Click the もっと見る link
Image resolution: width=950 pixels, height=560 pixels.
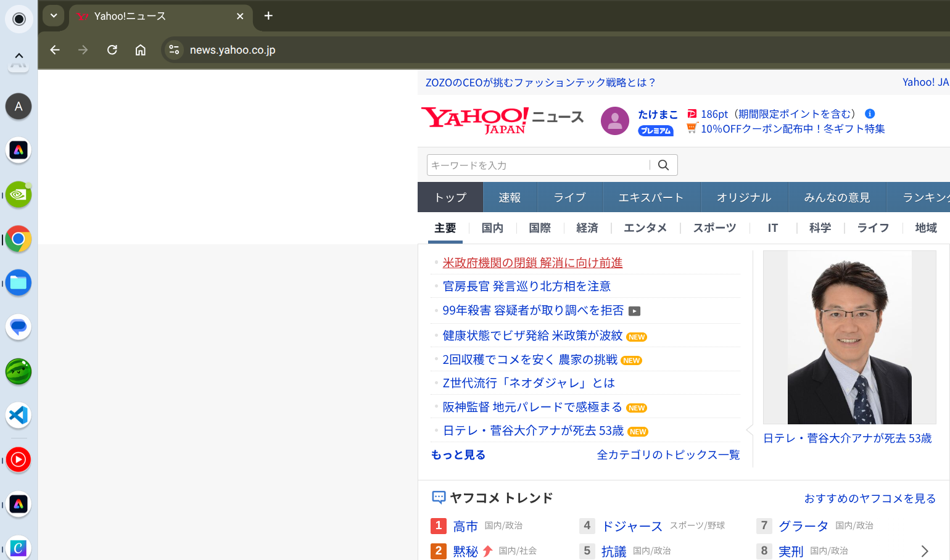[458, 455]
